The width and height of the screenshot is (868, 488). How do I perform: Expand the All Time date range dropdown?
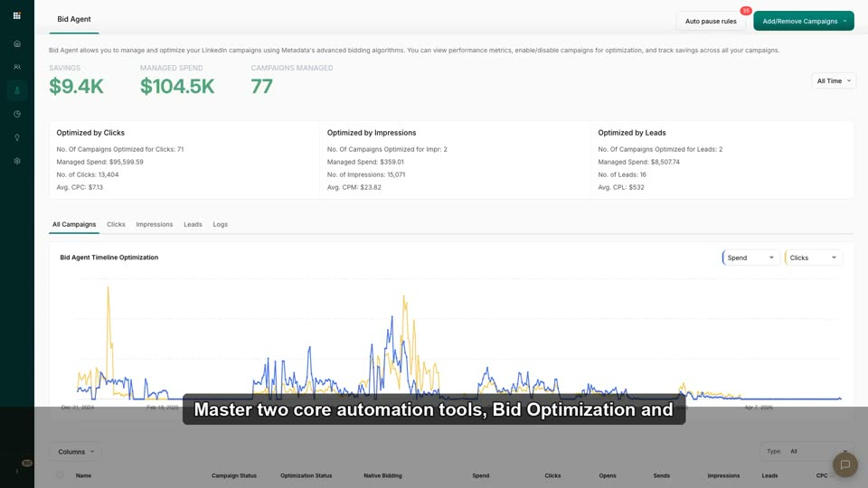pos(834,80)
